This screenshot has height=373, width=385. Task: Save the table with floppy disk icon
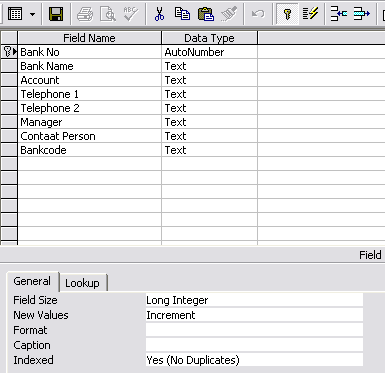(56, 14)
